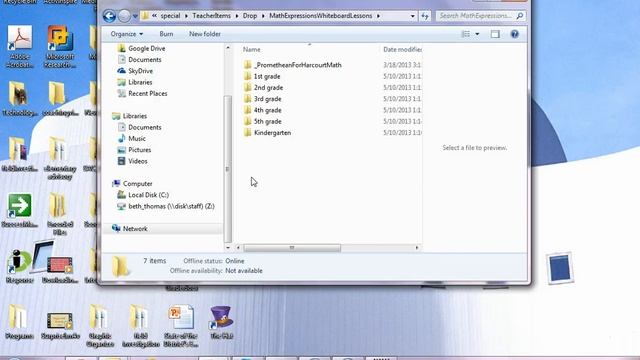The height and width of the screenshot is (360, 640).
Task: Click navigation pane scroll up arrow
Action: pyautogui.click(x=228, y=48)
